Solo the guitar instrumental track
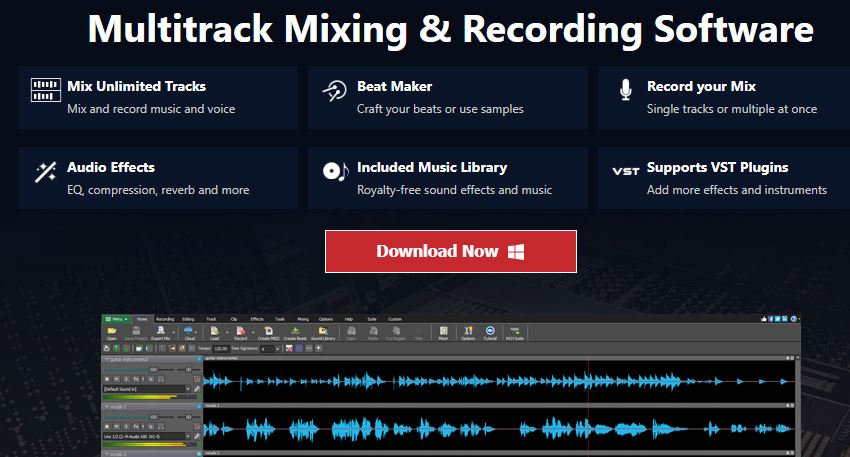 coord(126,379)
